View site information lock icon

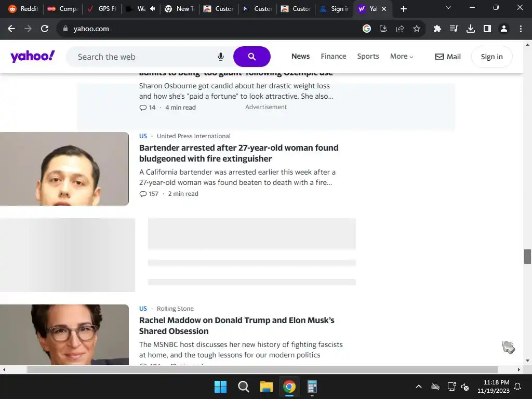65,29
